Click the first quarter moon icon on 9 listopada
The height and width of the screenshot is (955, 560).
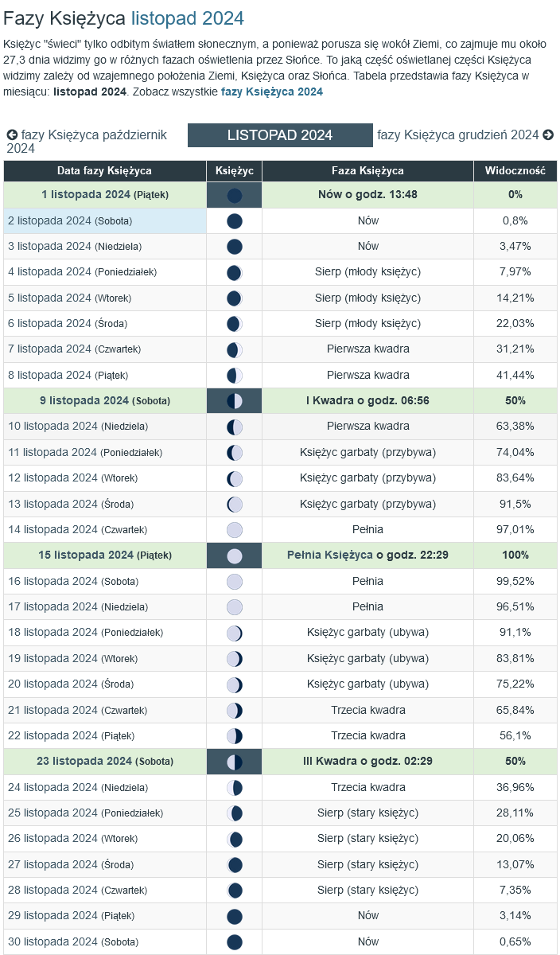coord(234,401)
